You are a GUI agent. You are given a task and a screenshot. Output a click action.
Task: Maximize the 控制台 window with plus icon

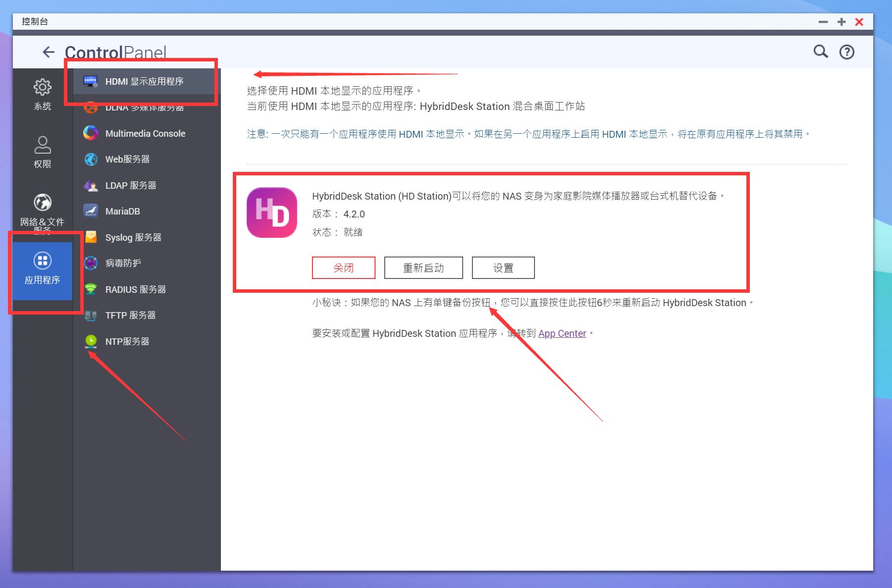[841, 22]
